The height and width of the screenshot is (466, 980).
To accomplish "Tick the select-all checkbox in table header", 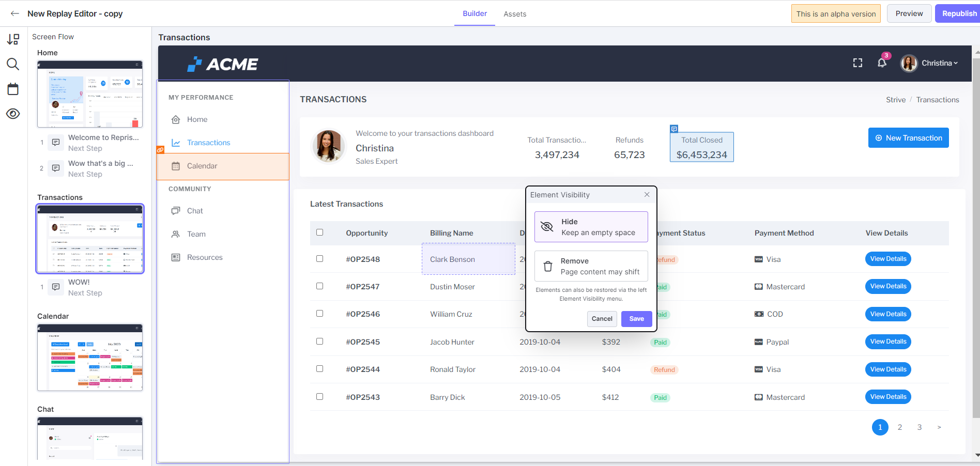I will click(319, 232).
